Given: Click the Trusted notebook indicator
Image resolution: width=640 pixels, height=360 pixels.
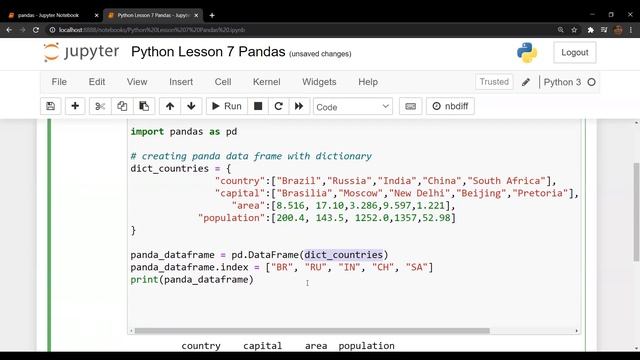Looking at the screenshot, I should (494, 82).
